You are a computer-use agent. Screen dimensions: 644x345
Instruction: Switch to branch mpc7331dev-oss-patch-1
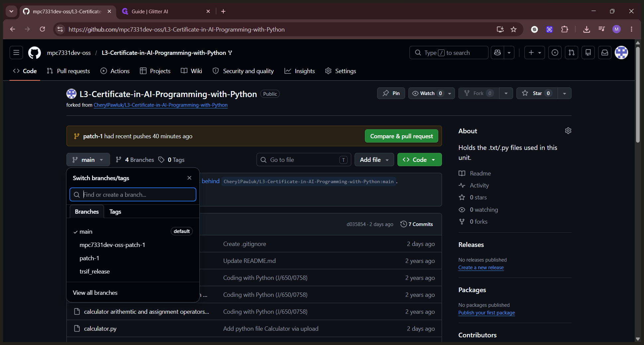point(133,245)
